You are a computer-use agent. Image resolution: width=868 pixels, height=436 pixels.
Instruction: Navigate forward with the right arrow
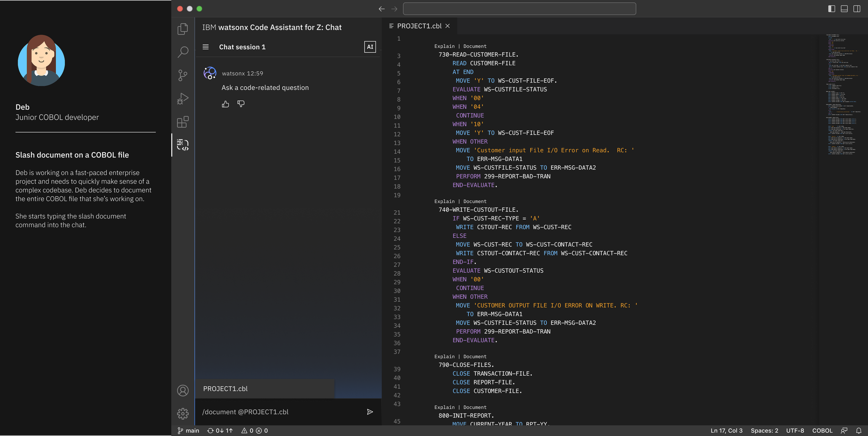[394, 9]
